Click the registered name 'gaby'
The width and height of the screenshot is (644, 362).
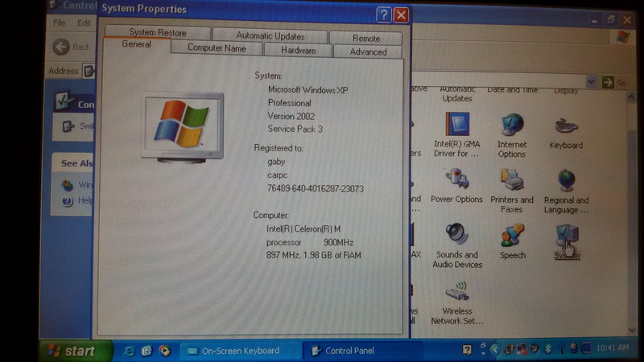click(276, 162)
